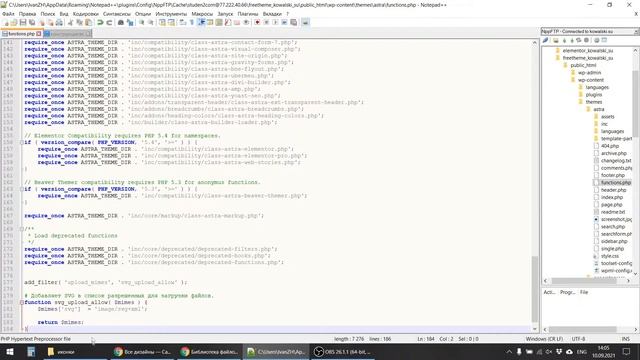The height and width of the screenshot is (360, 640).
Task: Open NppFTP settings gear icon
Action: click(596, 40)
